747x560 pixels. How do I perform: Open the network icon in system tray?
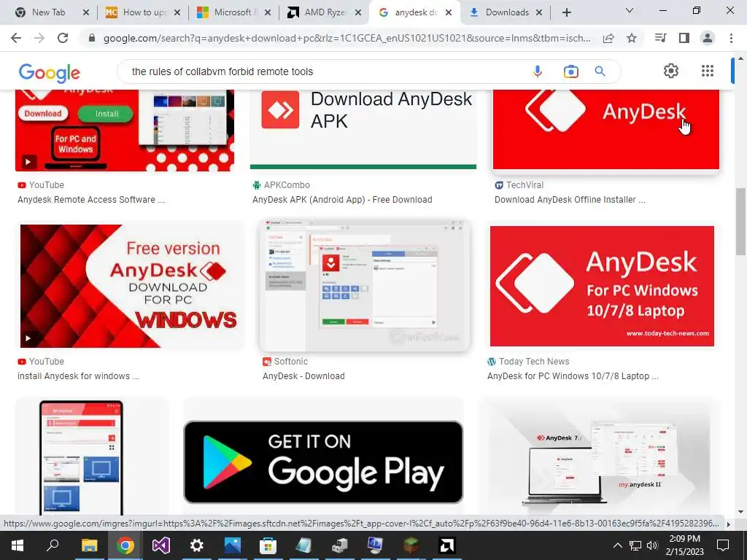[x=635, y=545]
